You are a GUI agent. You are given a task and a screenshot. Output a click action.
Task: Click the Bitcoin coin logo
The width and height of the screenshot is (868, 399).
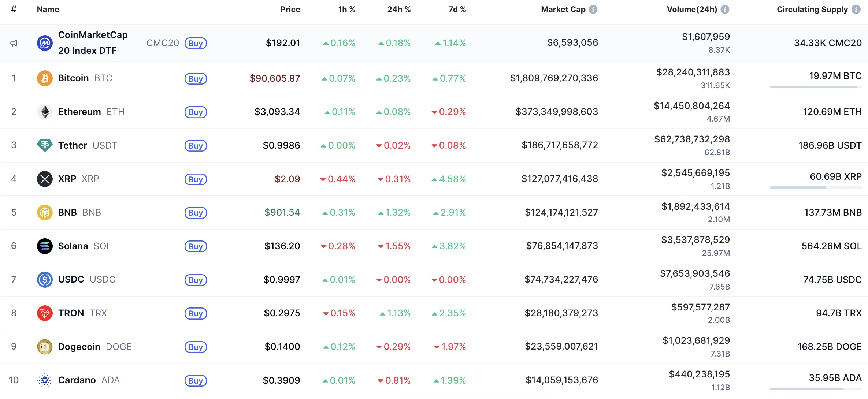pos(44,78)
